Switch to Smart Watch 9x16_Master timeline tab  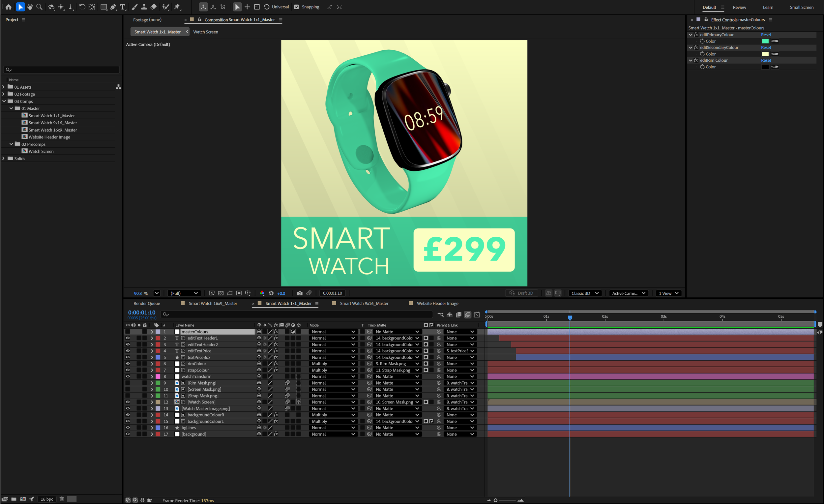(x=364, y=303)
